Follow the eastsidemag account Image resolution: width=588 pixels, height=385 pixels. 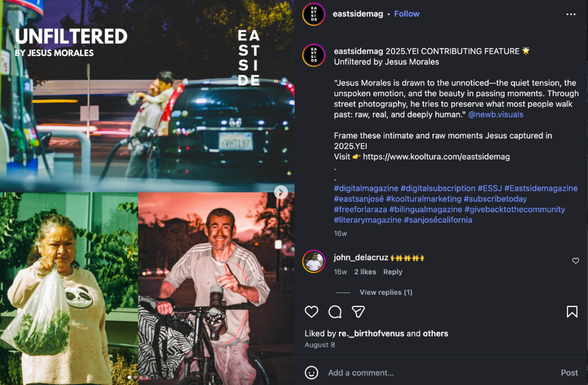coord(407,14)
